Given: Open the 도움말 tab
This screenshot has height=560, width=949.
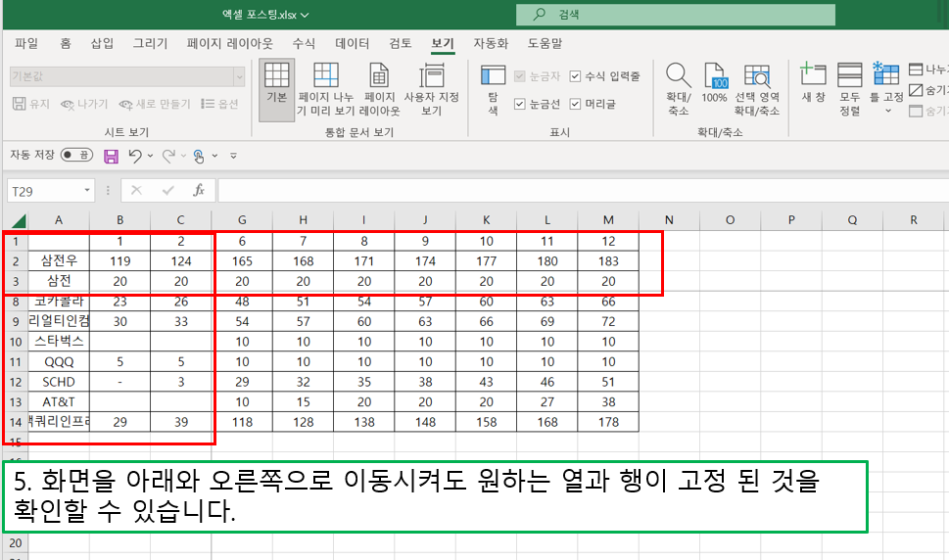Looking at the screenshot, I should [x=545, y=43].
